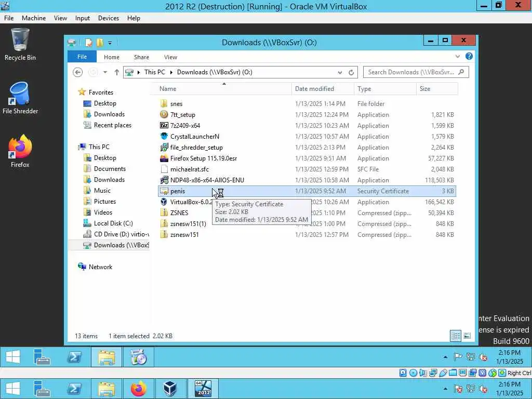Image resolution: width=532 pixels, height=399 pixels.
Task: Open Explorer Help question mark
Action: [469, 56]
